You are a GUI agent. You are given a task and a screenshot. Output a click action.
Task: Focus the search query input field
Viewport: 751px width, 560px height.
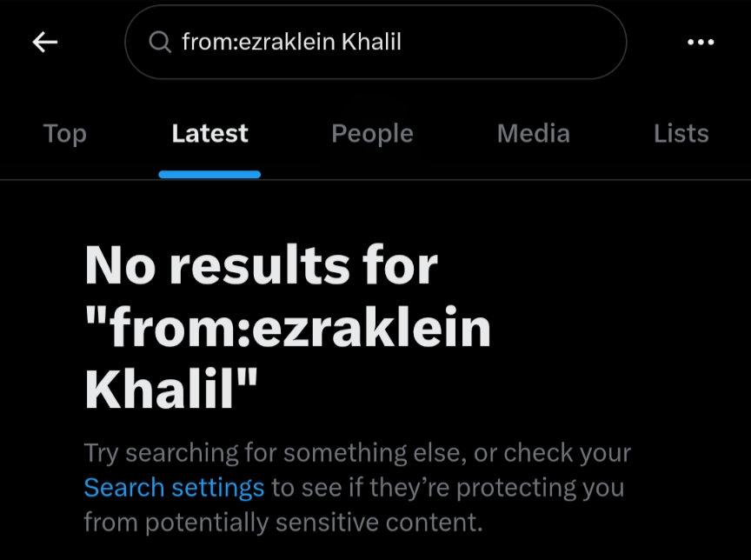click(374, 42)
